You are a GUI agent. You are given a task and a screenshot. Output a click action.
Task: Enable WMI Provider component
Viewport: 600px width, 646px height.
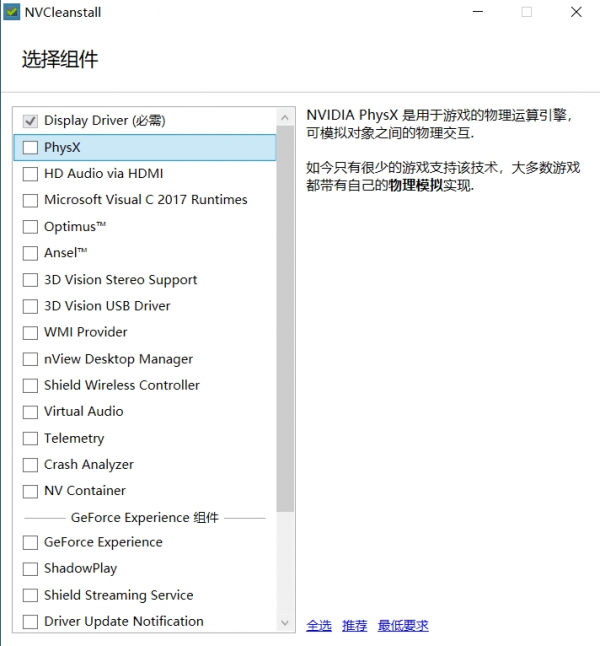[30, 332]
